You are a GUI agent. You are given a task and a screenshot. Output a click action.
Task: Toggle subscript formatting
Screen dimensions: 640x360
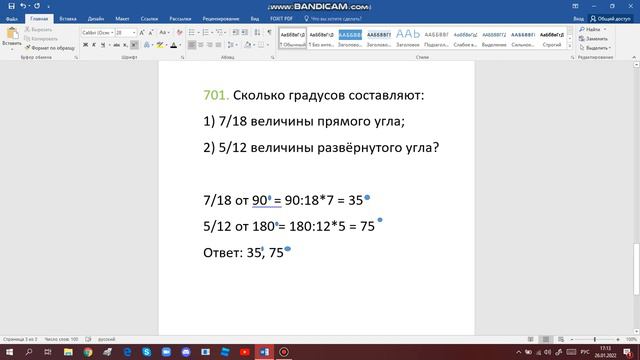[x=125, y=45]
